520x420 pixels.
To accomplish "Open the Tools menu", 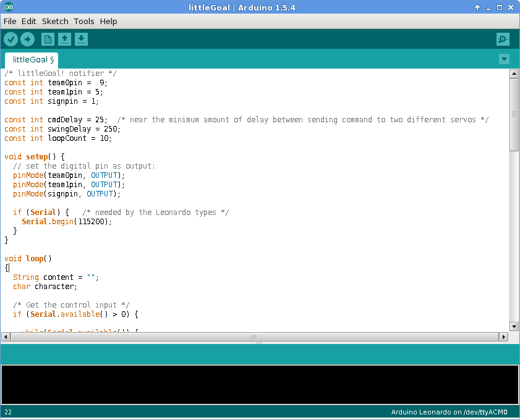I will coord(84,21).
